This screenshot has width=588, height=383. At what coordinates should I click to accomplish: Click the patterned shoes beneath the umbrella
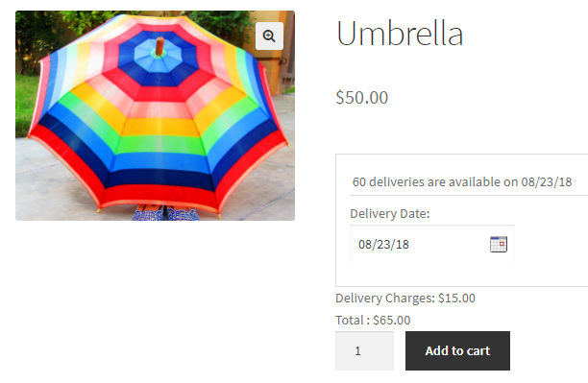click(x=165, y=214)
